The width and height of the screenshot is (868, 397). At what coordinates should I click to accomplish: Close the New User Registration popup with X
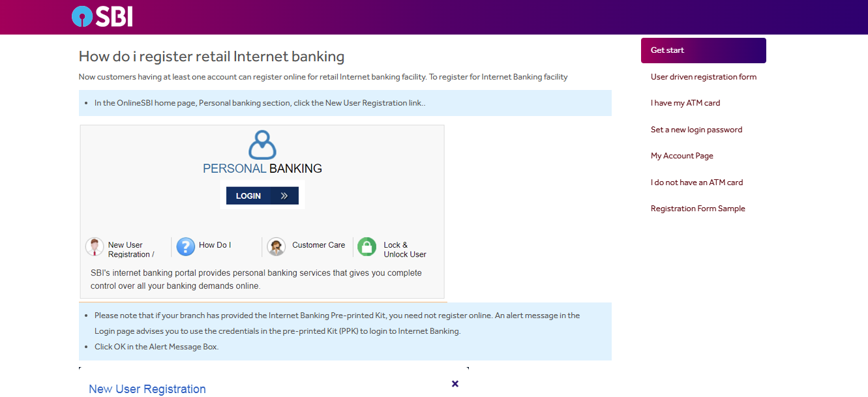tap(455, 383)
